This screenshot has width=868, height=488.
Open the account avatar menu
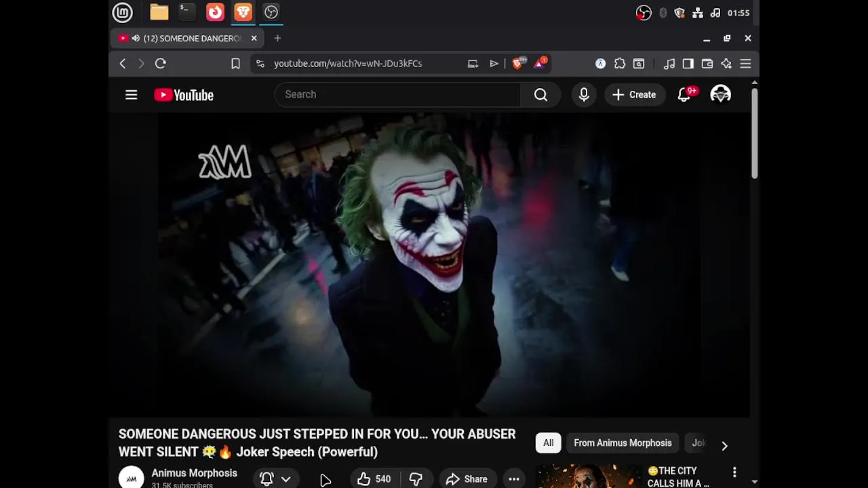[720, 95]
